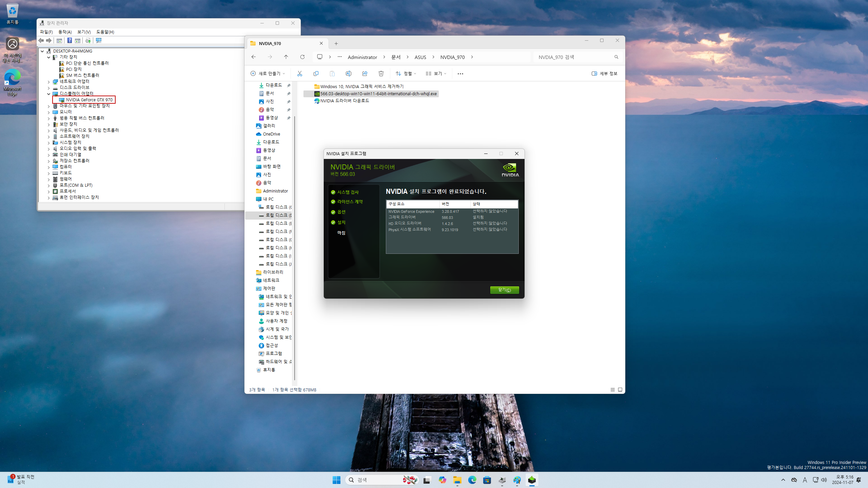Expand the 네트워크 어댑터 tree node
The image size is (868, 488).
coord(48,82)
